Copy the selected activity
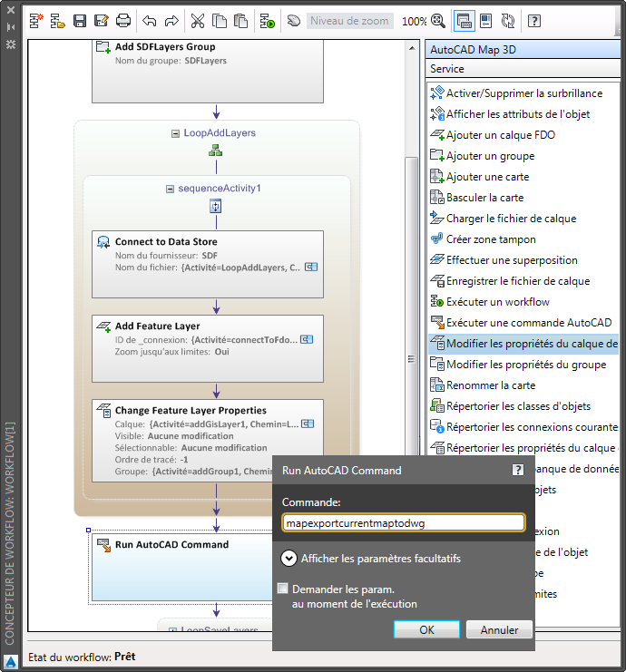Screen dimensions: 626x672 pyautogui.click(x=220, y=21)
